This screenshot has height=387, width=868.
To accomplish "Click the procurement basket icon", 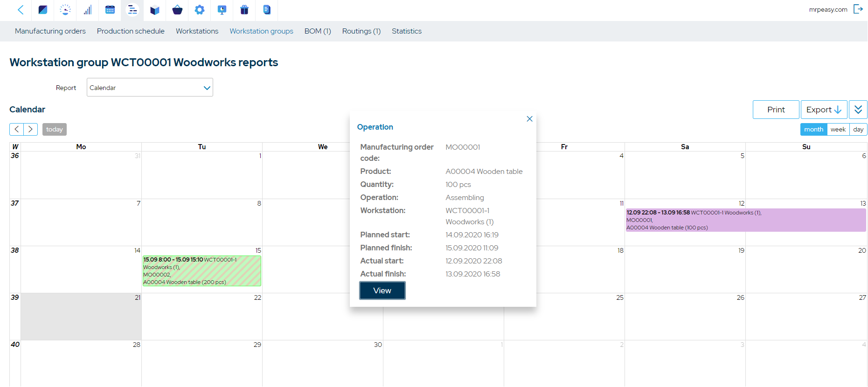I will click(177, 10).
